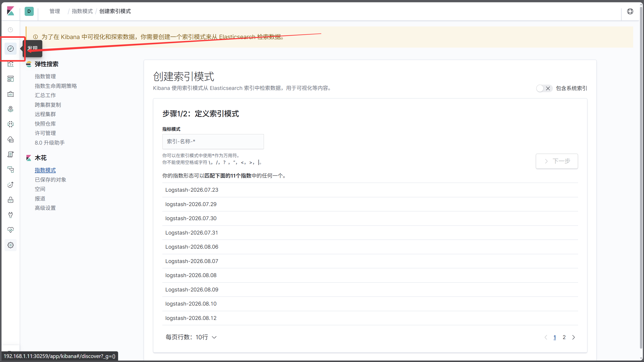Focus the 指标模式 index pattern input field
The height and width of the screenshot is (362, 644).
pos(213,142)
